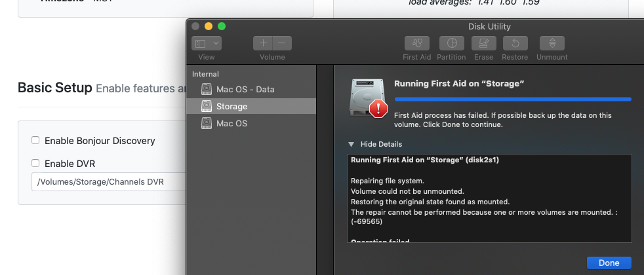Click the remove volume minus button
Screen dimensions: 644x275
coord(282,43)
